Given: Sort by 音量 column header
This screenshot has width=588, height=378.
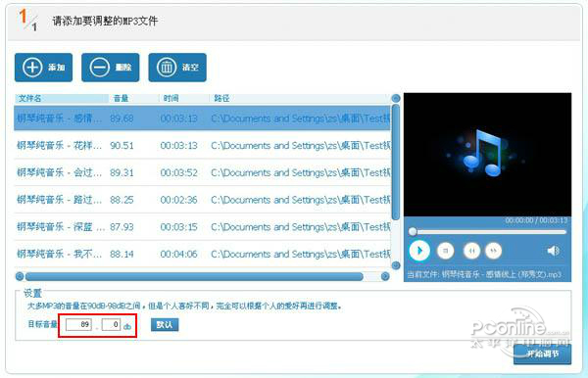Looking at the screenshot, I should tap(133, 99).
